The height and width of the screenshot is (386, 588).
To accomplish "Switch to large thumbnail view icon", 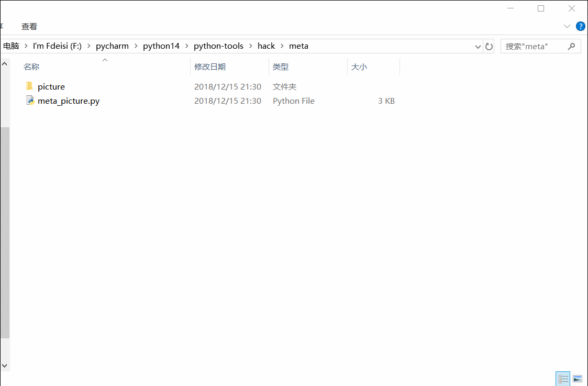I will pyautogui.click(x=577, y=378).
